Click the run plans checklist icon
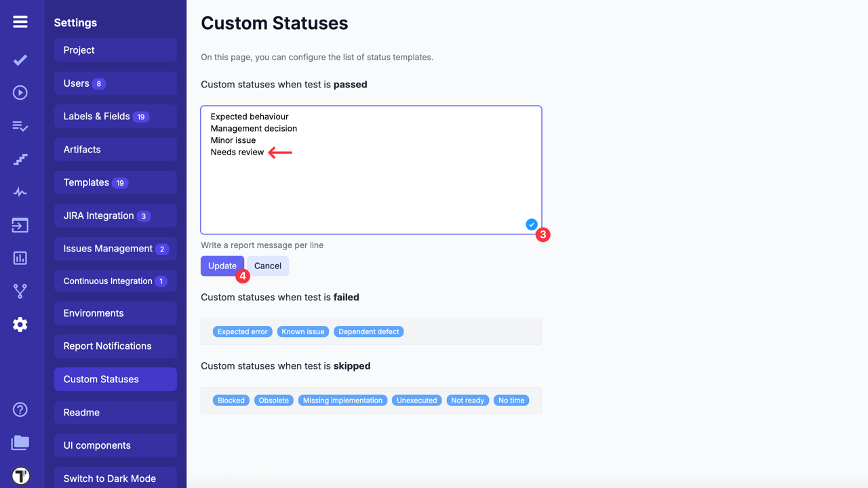 click(x=20, y=125)
